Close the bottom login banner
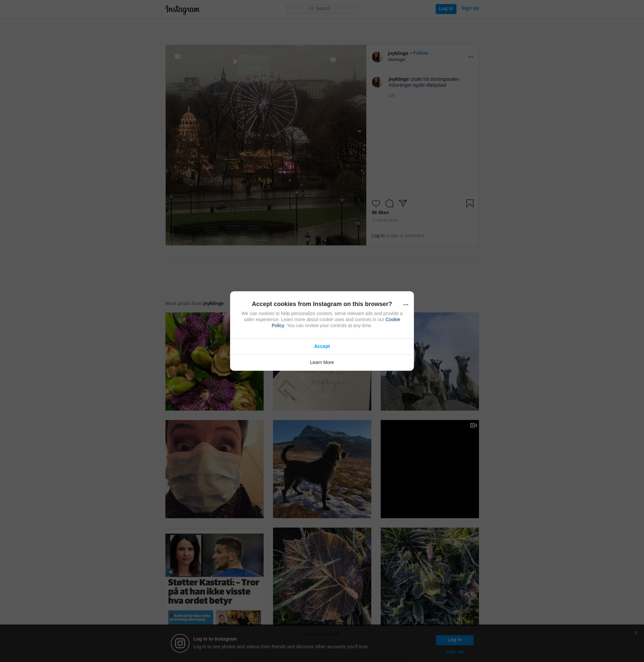644x662 pixels. tap(636, 633)
